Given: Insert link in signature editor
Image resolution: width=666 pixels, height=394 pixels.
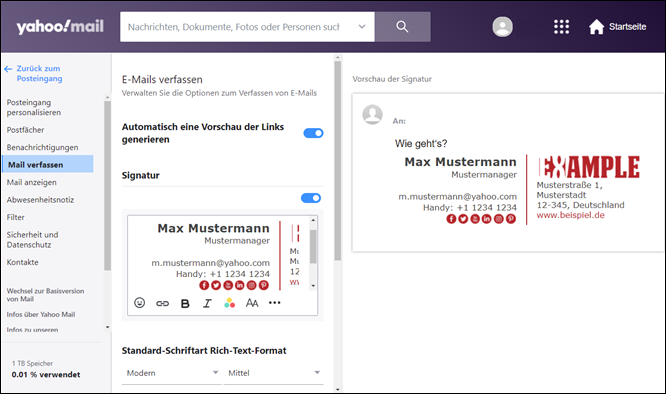Looking at the screenshot, I should click(162, 303).
